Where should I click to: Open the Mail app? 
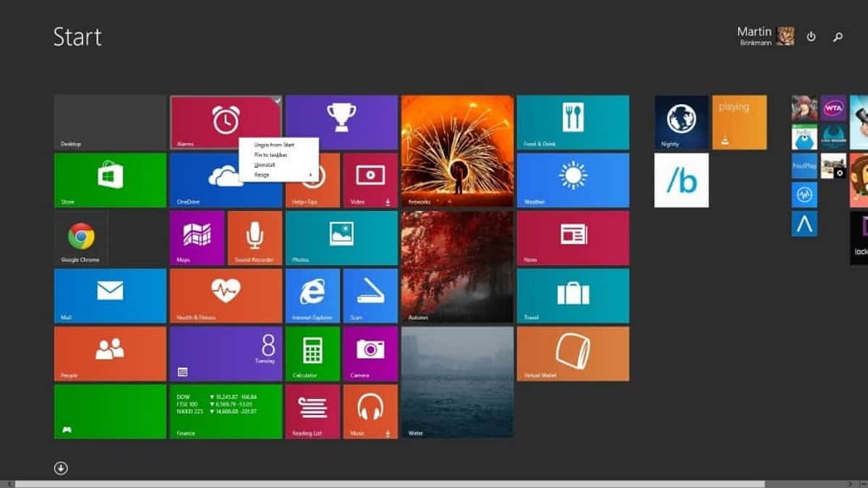point(109,296)
